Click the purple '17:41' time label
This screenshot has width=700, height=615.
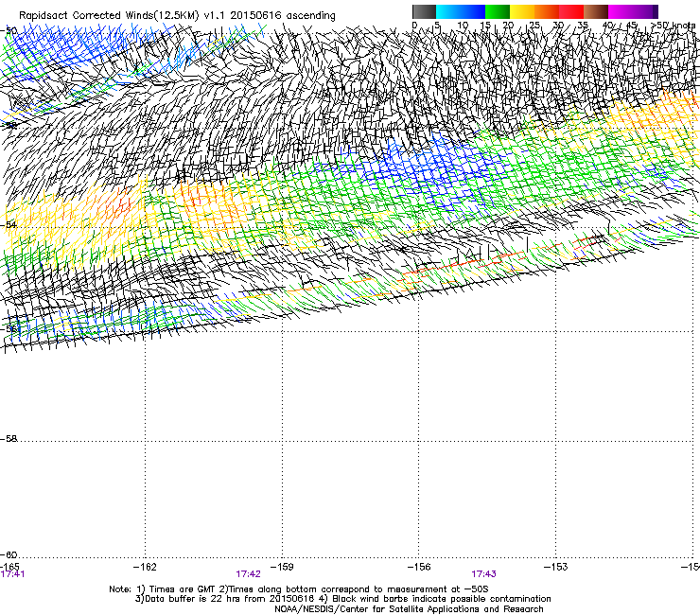coord(12,574)
